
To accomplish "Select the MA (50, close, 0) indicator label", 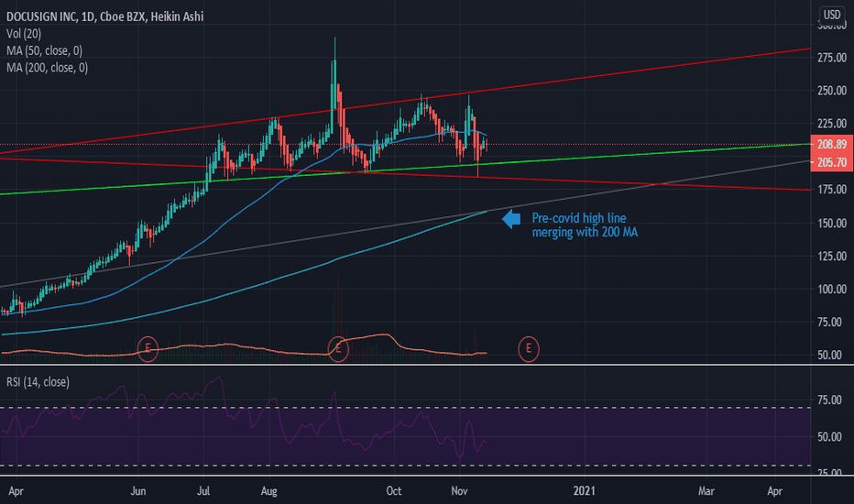I will pyautogui.click(x=45, y=50).
